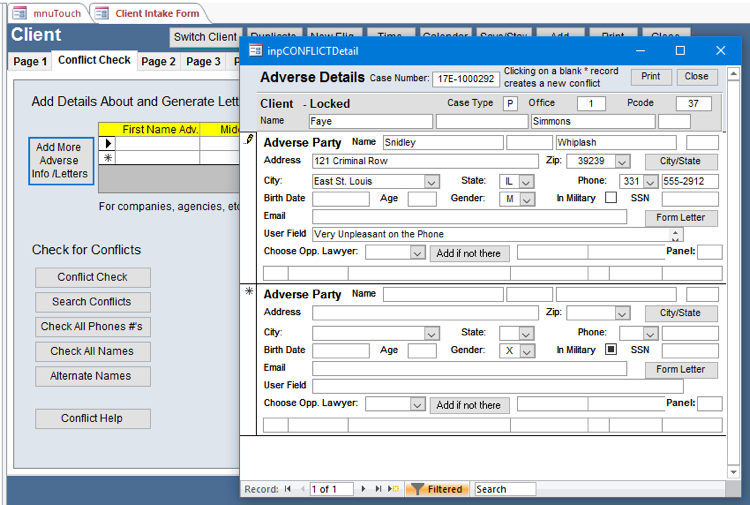750x505 pixels.
Task: Click the Filtered funnel indicator
Action: 436,489
